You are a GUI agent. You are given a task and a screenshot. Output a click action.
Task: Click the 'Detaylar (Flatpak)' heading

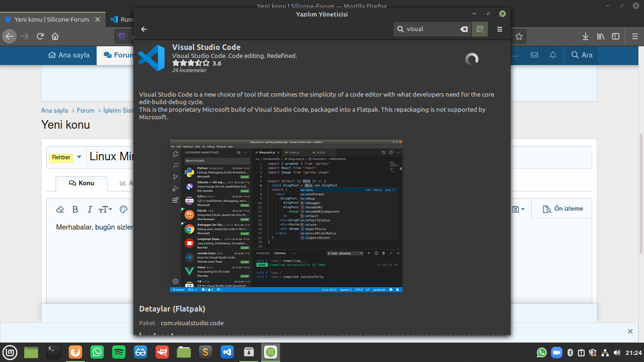coord(172,309)
